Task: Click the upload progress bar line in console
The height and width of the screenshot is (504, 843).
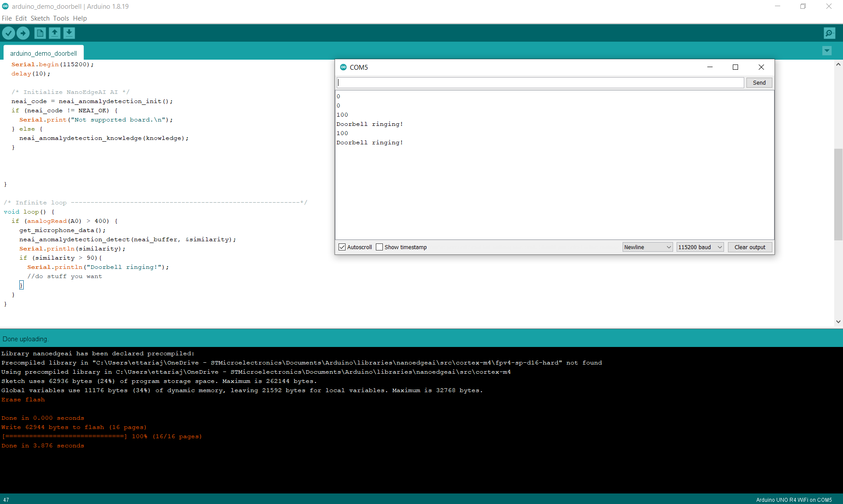Action: tap(101, 436)
